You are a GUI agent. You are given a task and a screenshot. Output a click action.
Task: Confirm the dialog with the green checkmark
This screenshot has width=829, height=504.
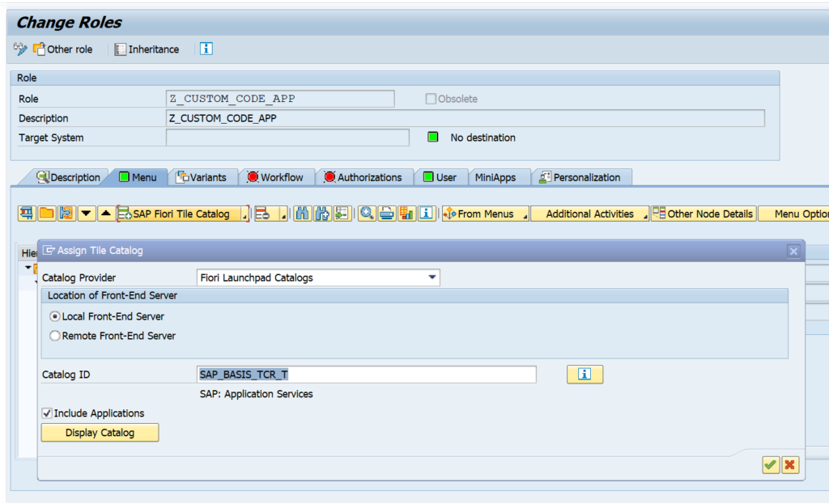click(772, 465)
